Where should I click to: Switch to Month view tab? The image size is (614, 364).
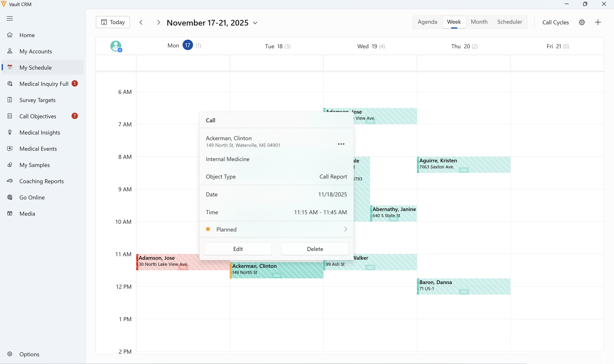click(479, 22)
